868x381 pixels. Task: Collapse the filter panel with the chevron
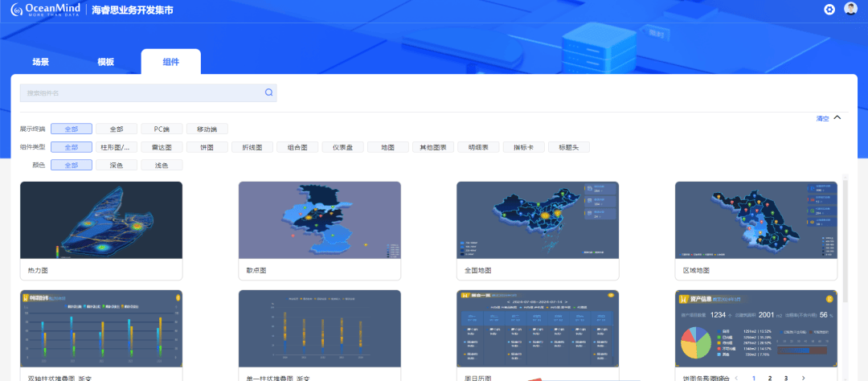[x=837, y=117]
